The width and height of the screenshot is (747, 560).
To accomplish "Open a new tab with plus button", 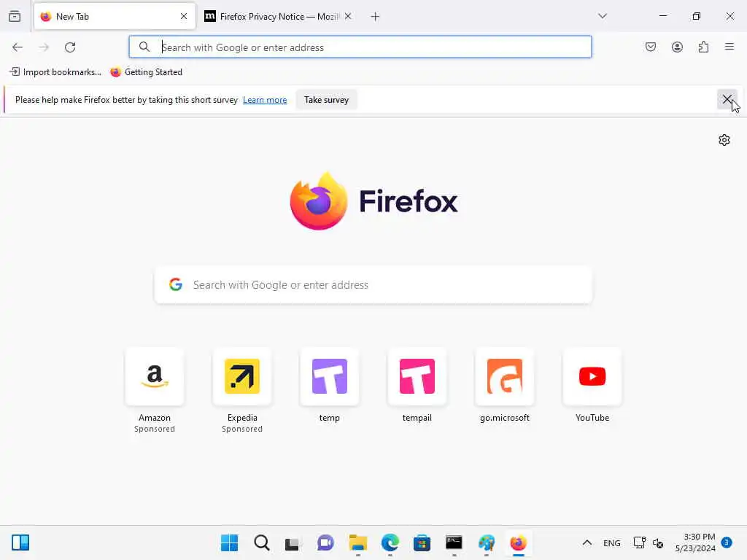I will tap(375, 17).
